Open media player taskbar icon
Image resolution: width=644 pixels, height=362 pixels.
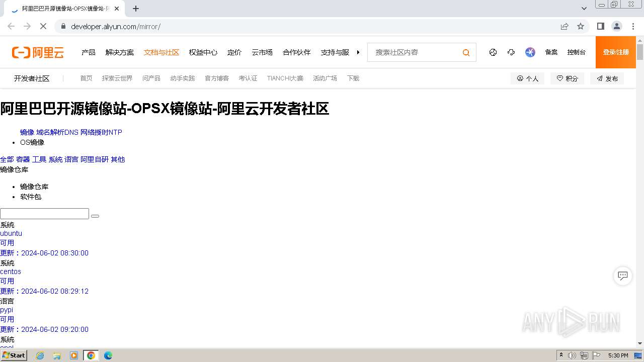tap(74, 355)
